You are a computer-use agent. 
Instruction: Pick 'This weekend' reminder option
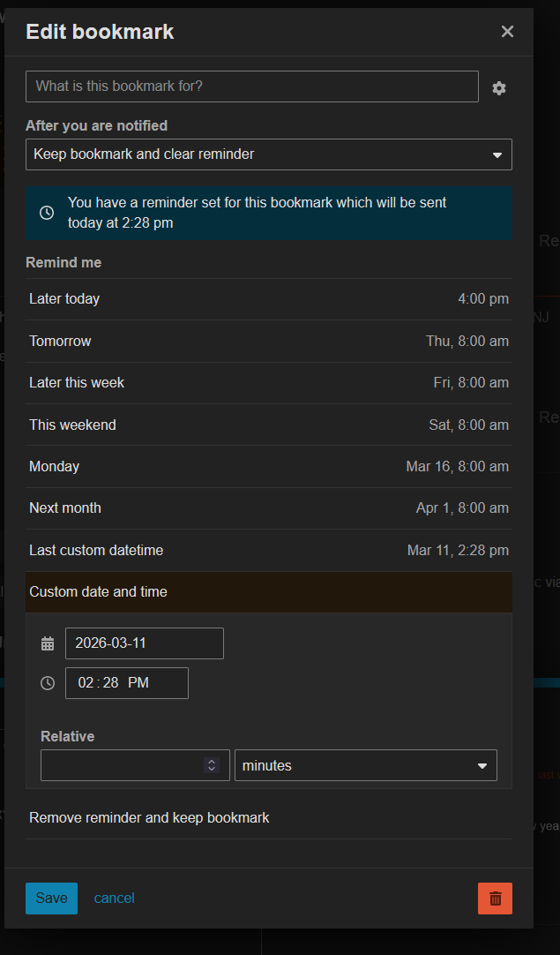pos(268,425)
